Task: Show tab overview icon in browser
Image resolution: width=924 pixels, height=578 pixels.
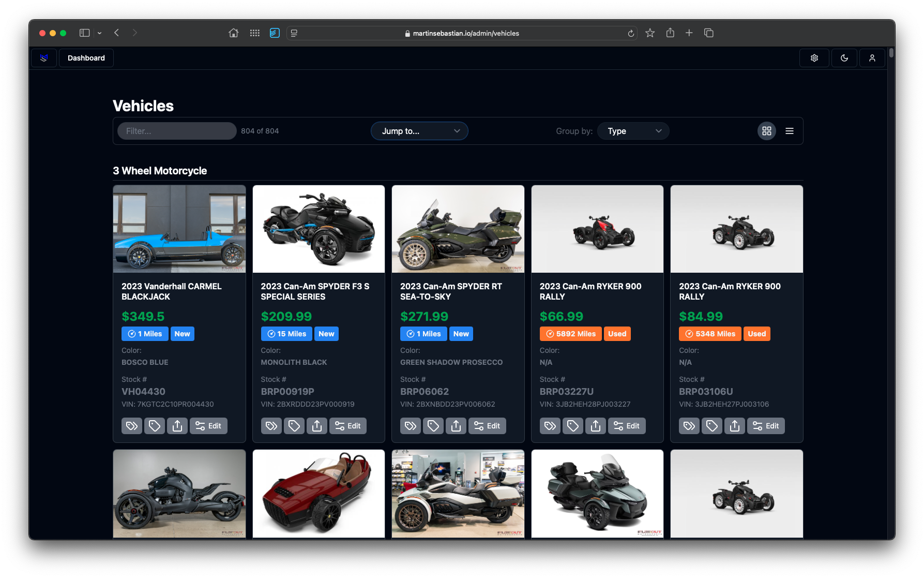Action: tap(709, 33)
